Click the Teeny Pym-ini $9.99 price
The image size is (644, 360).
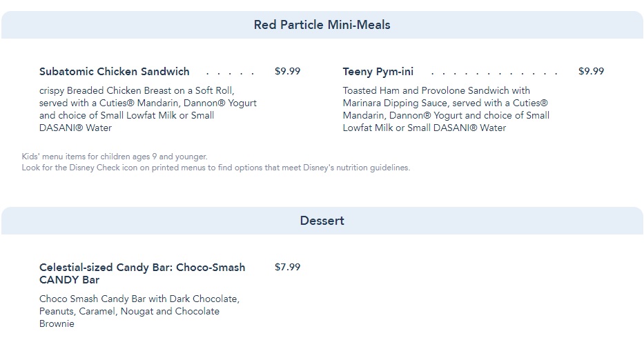(591, 71)
